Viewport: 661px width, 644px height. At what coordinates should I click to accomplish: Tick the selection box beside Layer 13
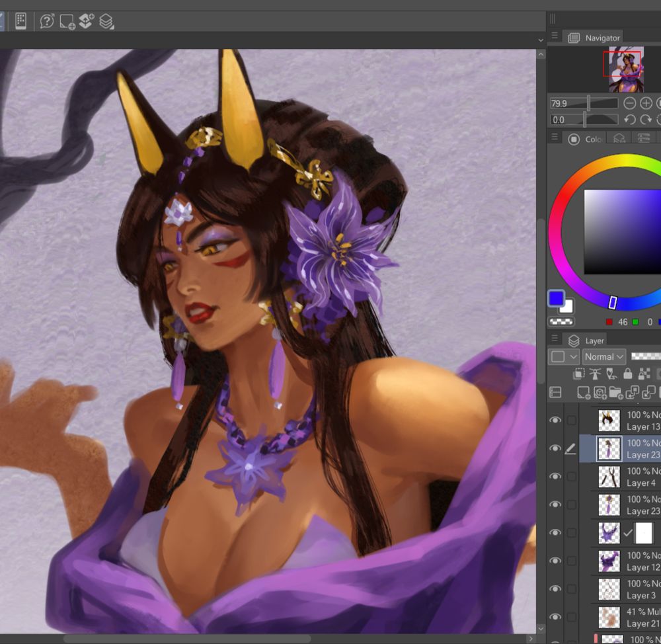[x=572, y=420]
